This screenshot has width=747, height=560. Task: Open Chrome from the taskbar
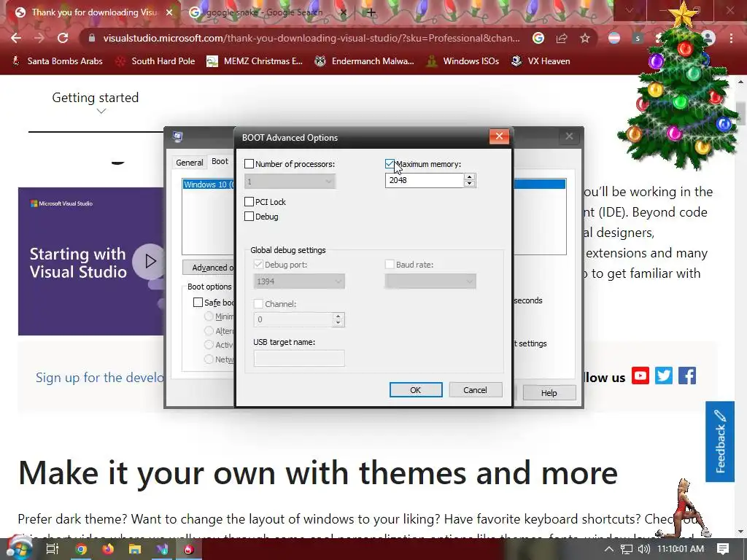(x=81, y=550)
